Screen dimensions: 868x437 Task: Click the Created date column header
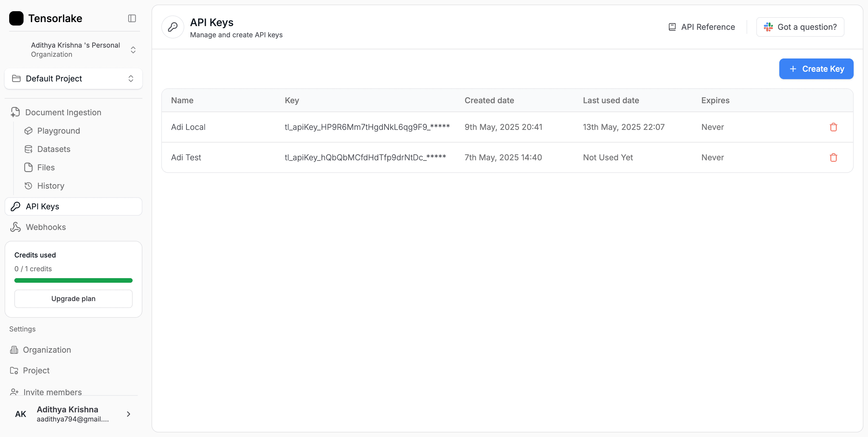(x=489, y=100)
